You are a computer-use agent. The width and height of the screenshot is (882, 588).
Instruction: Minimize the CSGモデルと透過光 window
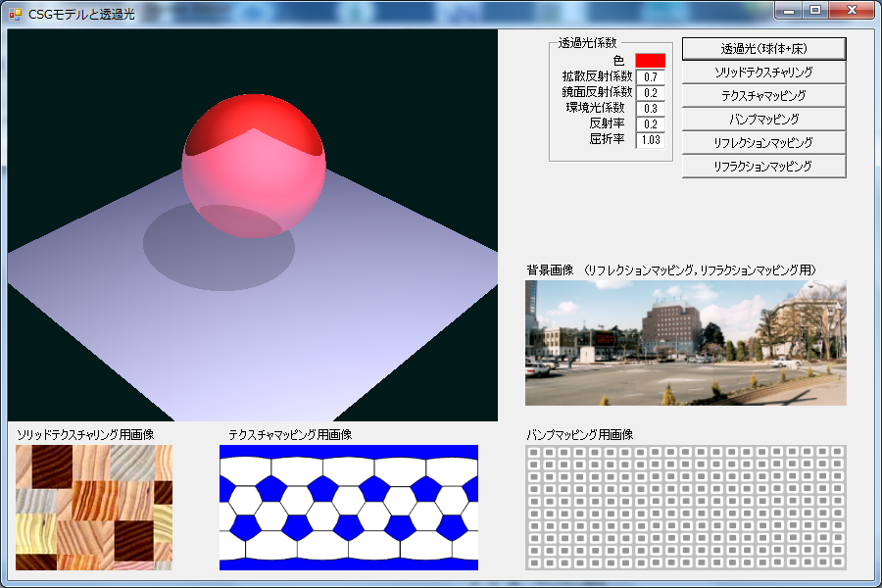[789, 10]
